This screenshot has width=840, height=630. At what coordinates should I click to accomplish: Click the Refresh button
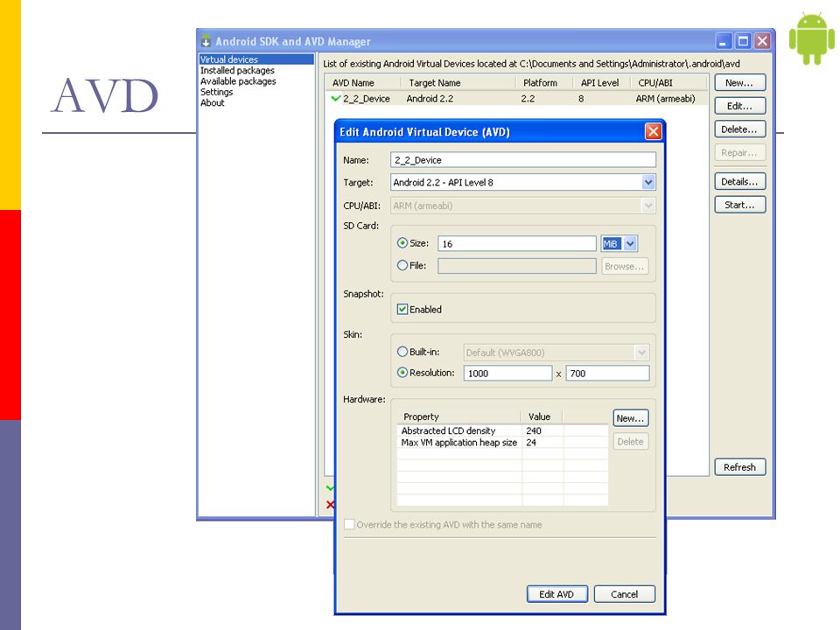[x=740, y=467]
